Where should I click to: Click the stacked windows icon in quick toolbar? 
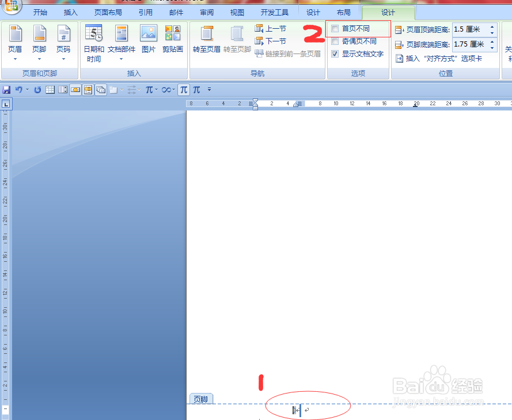click(101, 90)
